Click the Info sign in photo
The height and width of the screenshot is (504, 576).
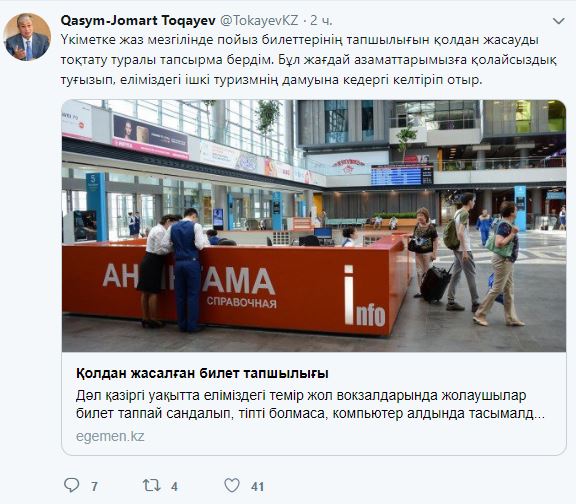pyautogui.click(x=364, y=296)
